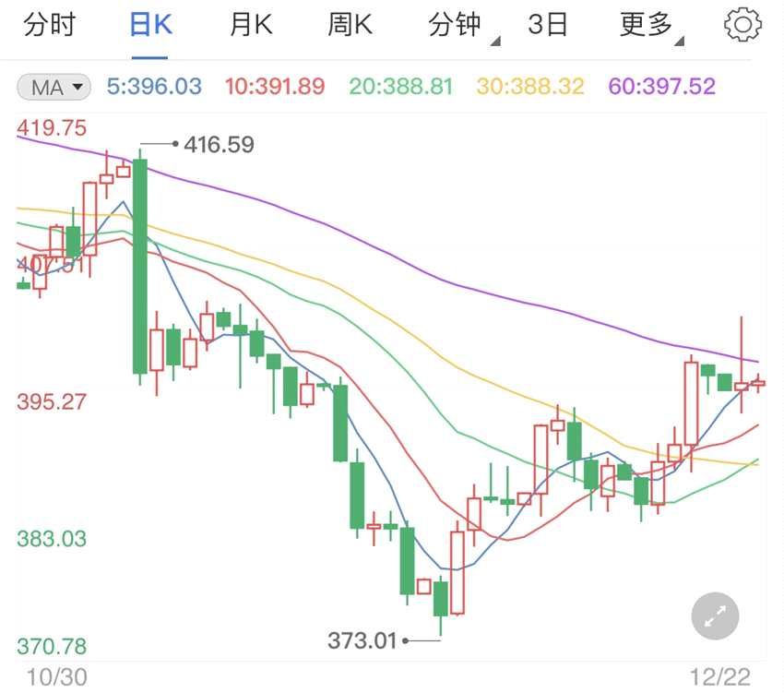Viewport: 784px width, 693px height.
Task: Click the yellow MA30 value 388.32
Action: pos(529,87)
